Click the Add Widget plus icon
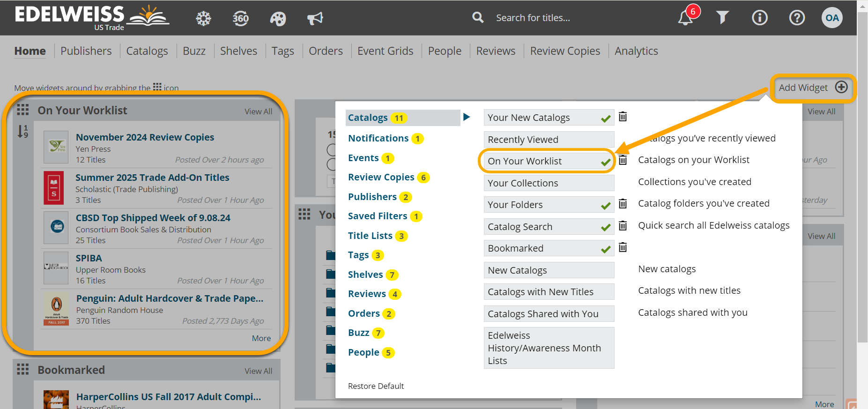This screenshot has height=409, width=868. coord(841,87)
